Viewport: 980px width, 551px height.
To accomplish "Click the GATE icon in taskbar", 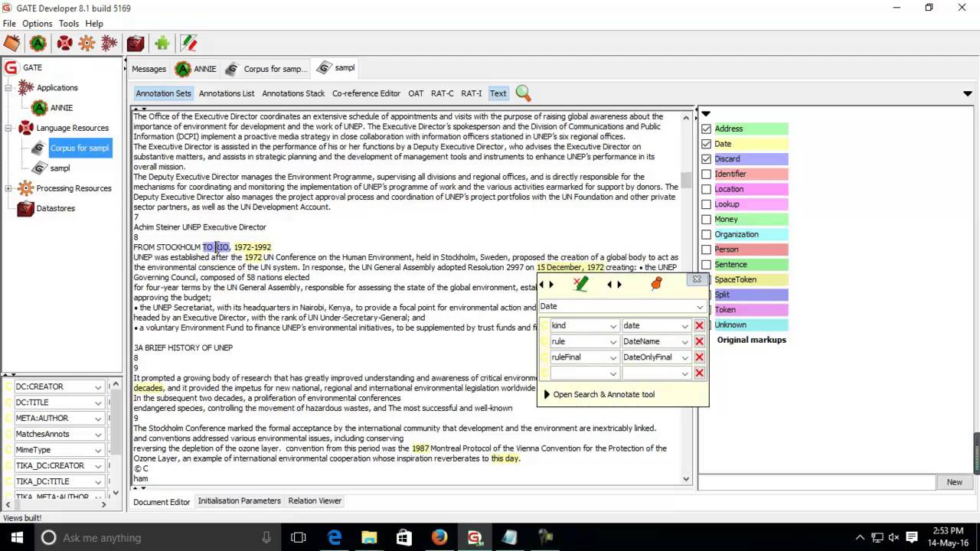I will pos(474,537).
